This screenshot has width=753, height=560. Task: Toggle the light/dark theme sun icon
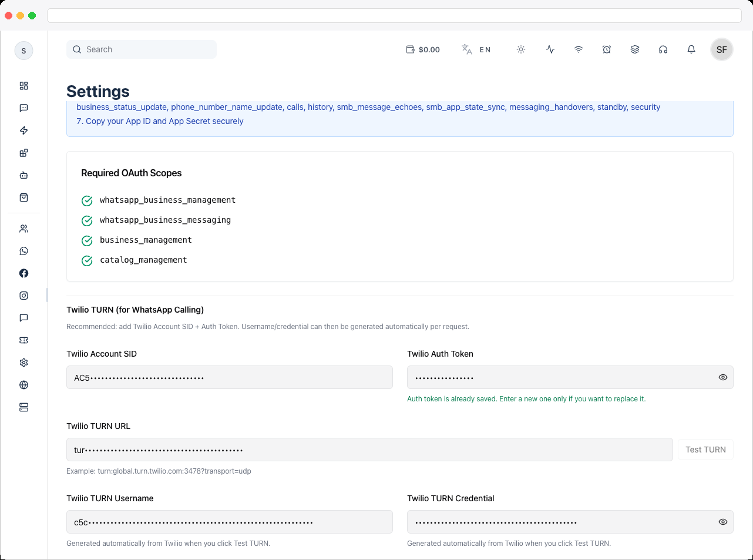[521, 49]
